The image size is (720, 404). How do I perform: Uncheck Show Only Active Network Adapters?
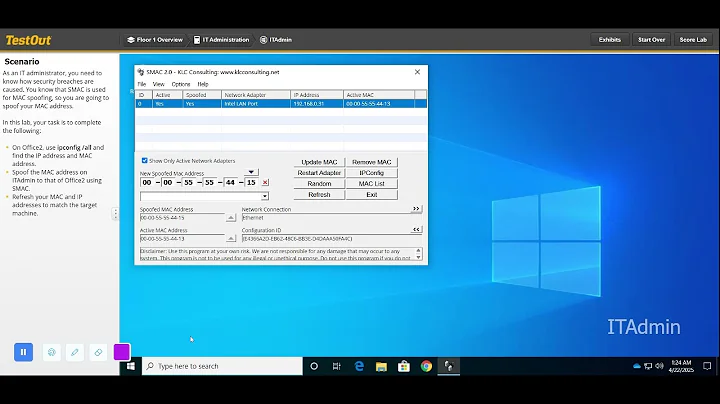click(145, 161)
